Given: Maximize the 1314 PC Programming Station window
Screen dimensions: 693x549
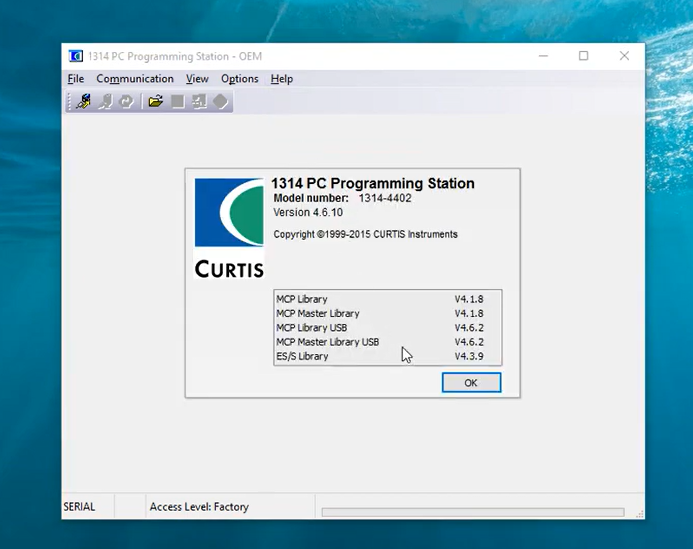Looking at the screenshot, I should point(583,56).
